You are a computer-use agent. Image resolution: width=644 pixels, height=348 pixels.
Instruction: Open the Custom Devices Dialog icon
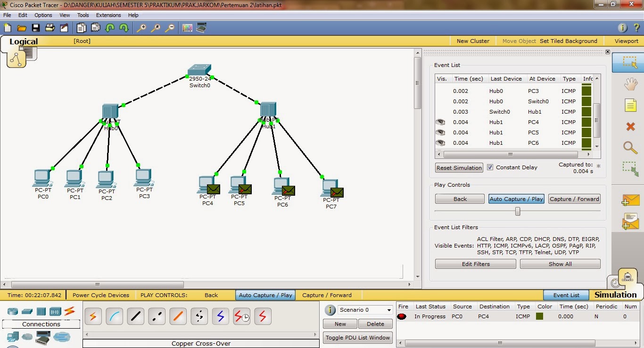[x=201, y=28]
